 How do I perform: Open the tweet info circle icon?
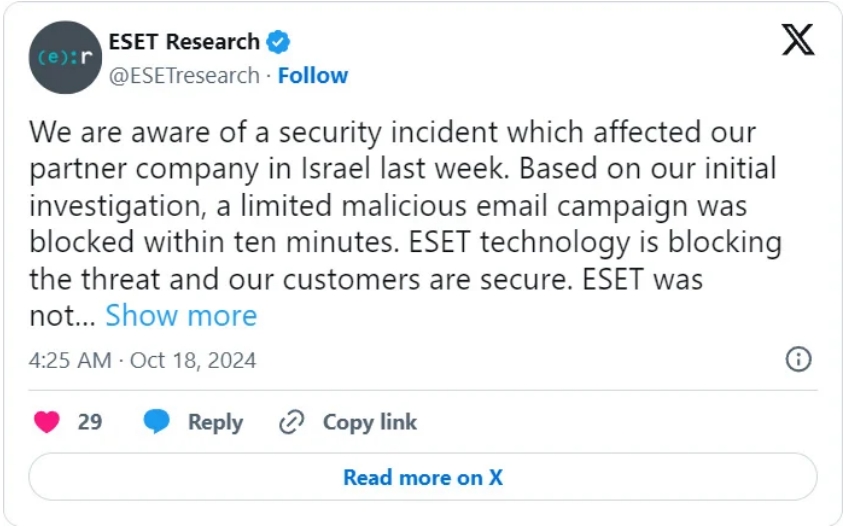click(x=798, y=359)
